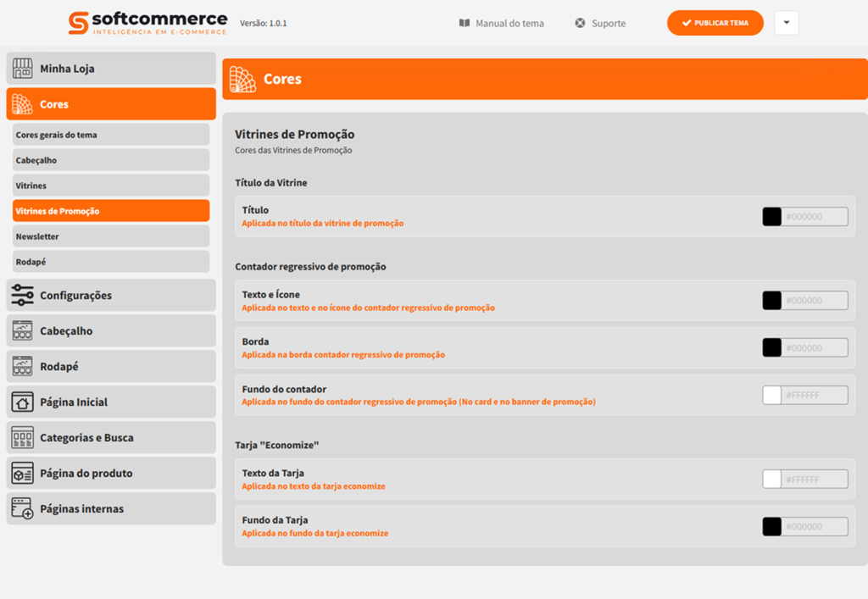Click the Cores color palette sidebar icon
Viewport: 868px width, 599px height.
point(22,104)
